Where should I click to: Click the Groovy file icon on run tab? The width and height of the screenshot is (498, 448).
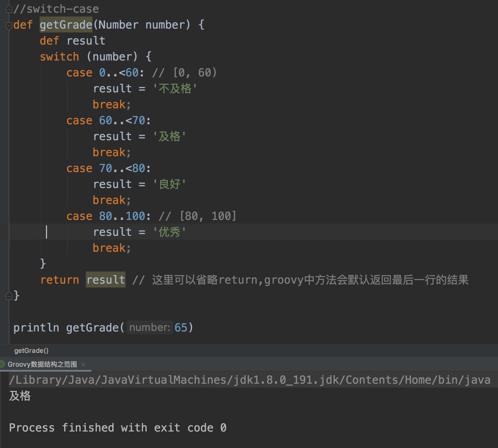coord(2,364)
